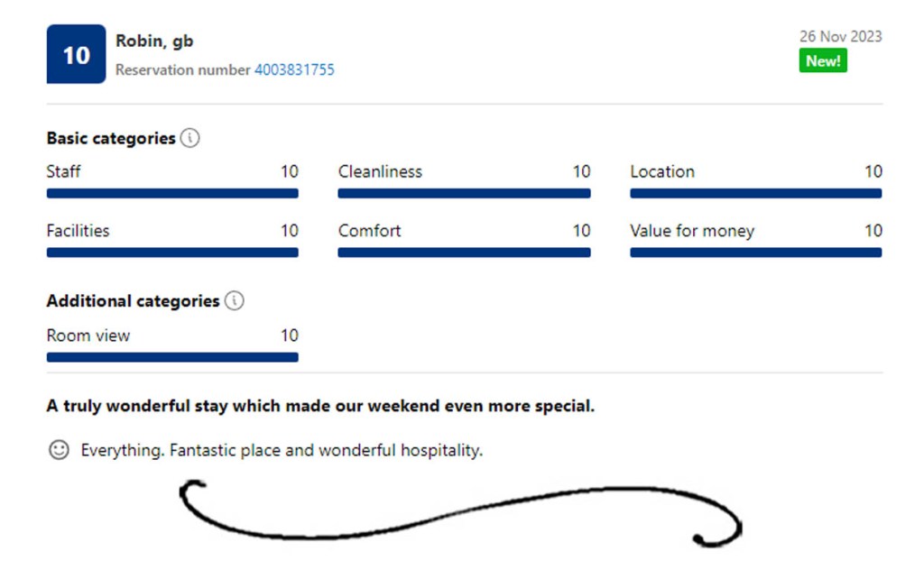Viewport: 924px width, 588px height.
Task: Click the Cleanliness rating bar
Action: tap(464, 193)
